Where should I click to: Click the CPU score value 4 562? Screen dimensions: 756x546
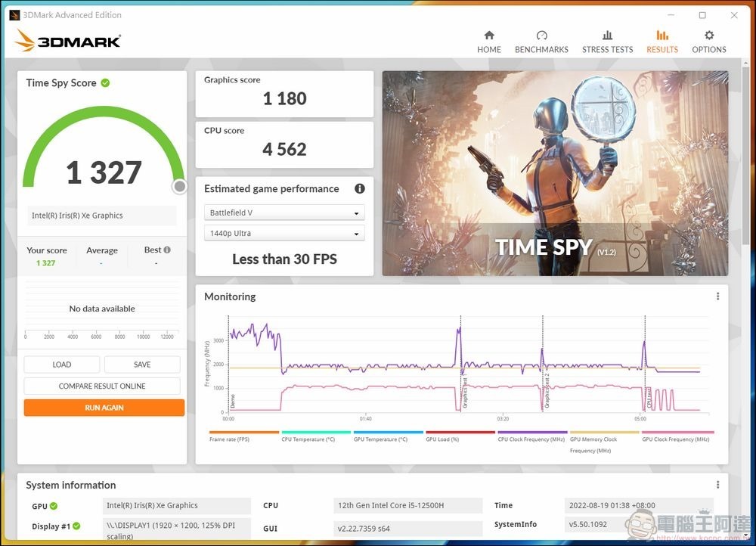coord(284,150)
